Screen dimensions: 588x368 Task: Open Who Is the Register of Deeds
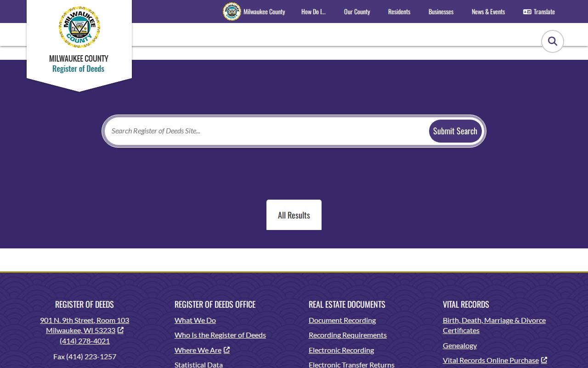point(220,335)
